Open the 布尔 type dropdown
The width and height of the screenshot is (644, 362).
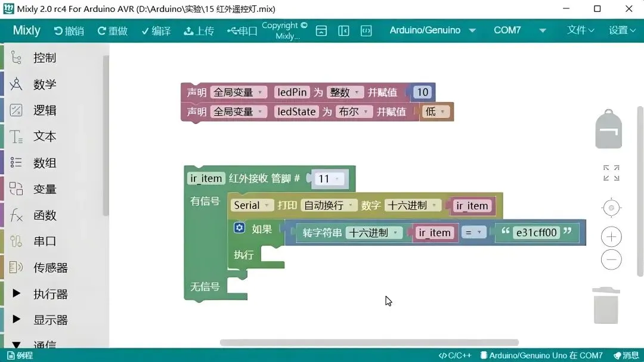tap(354, 112)
